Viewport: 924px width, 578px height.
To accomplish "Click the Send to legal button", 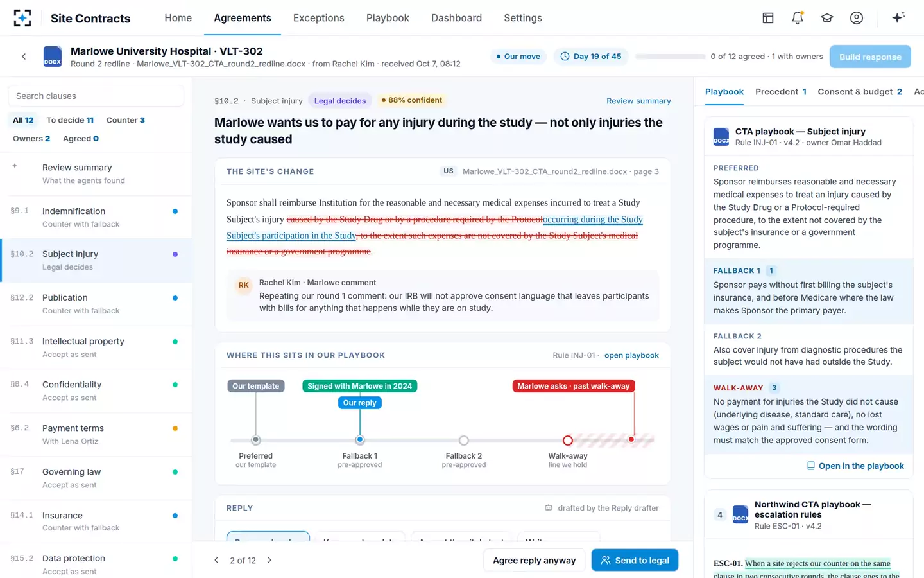I will click(635, 561).
